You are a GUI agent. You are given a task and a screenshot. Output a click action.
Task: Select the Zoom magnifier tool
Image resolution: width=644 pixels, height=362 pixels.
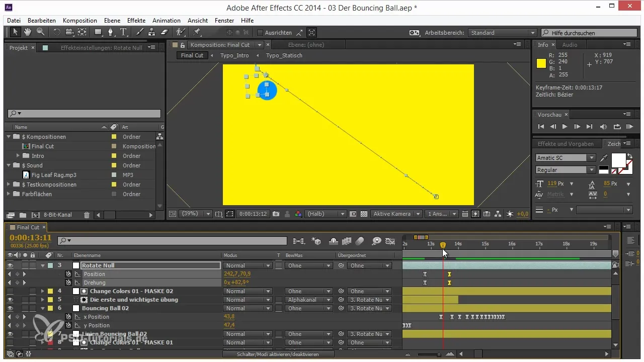(40, 32)
